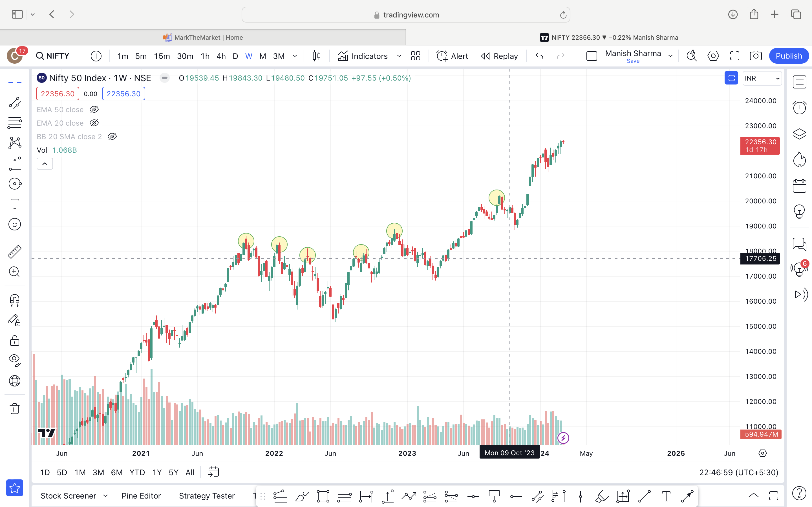Enable magnet mode for drawings
The width and height of the screenshot is (812, 507).
coord(15,300)
